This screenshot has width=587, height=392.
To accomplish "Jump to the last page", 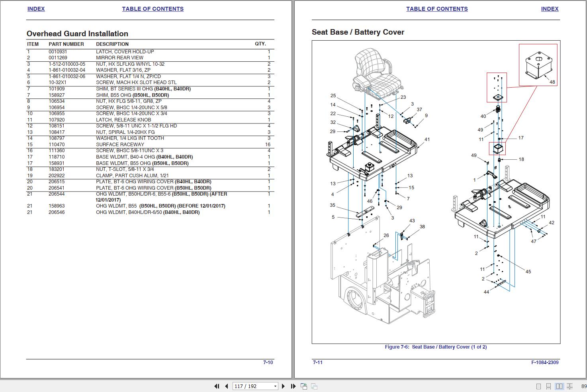I will [x=293, y=386].
